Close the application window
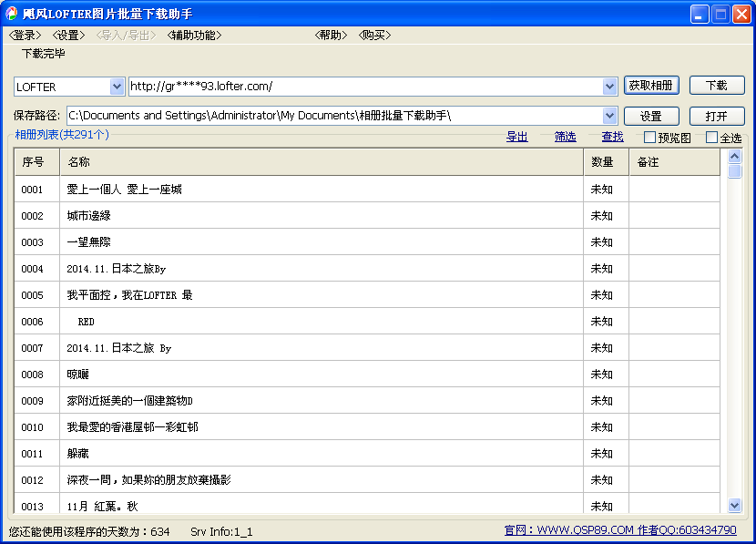The height and width of the screenshot is (544, 756). 742,14
